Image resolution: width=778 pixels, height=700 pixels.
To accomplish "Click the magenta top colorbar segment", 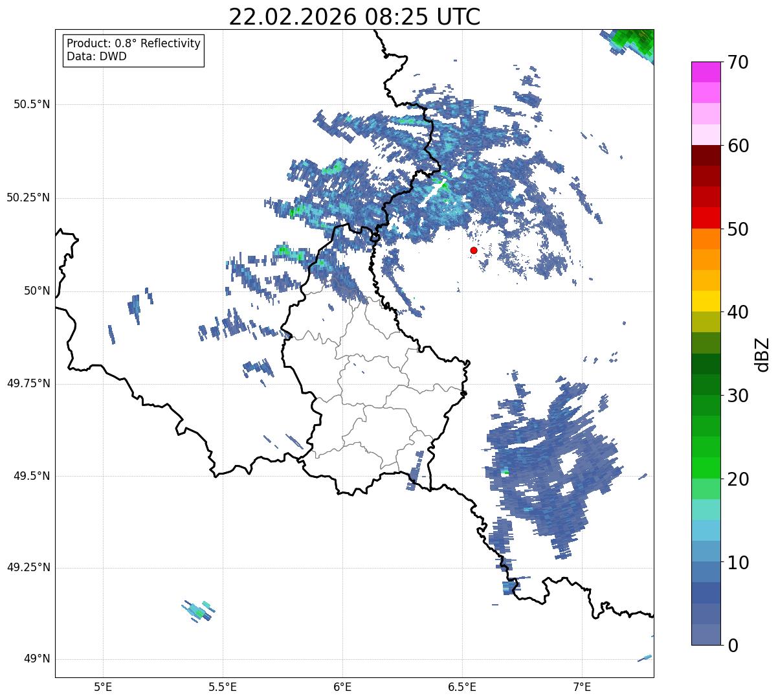I will pyautogui.click(x=706, y=72).
